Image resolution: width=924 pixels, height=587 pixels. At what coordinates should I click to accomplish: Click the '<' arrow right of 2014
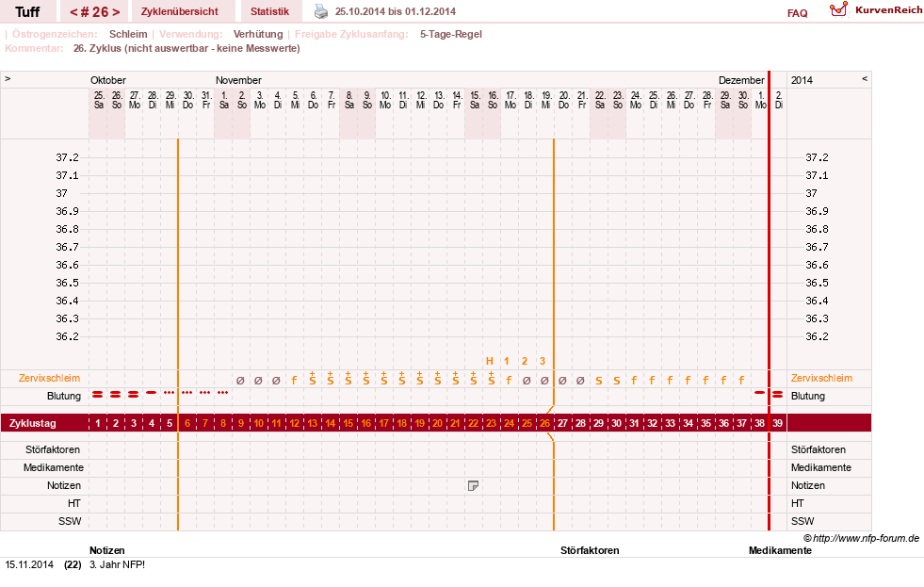[x=865, y=79]
